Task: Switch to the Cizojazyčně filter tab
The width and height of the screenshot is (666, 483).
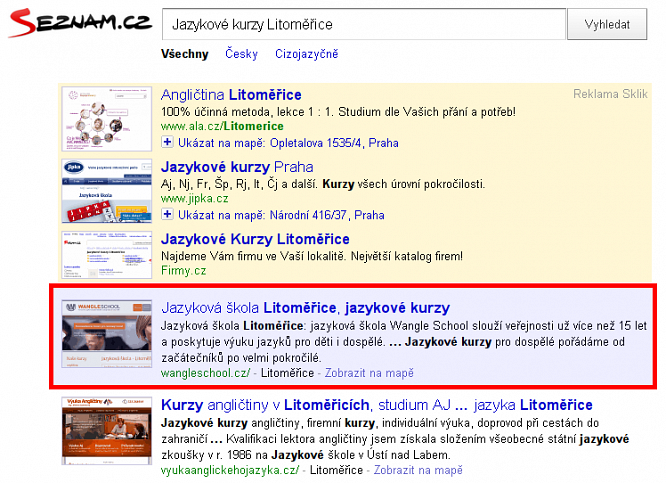Action: [307, 54]
